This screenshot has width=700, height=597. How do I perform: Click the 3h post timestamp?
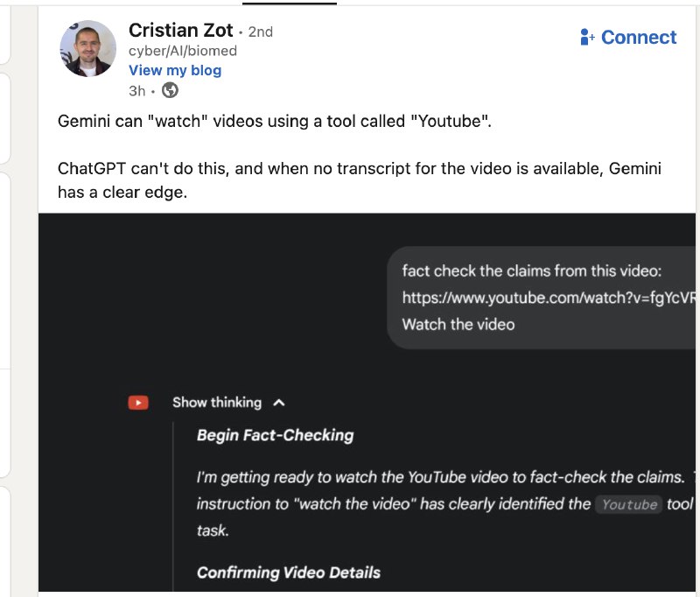136,90
